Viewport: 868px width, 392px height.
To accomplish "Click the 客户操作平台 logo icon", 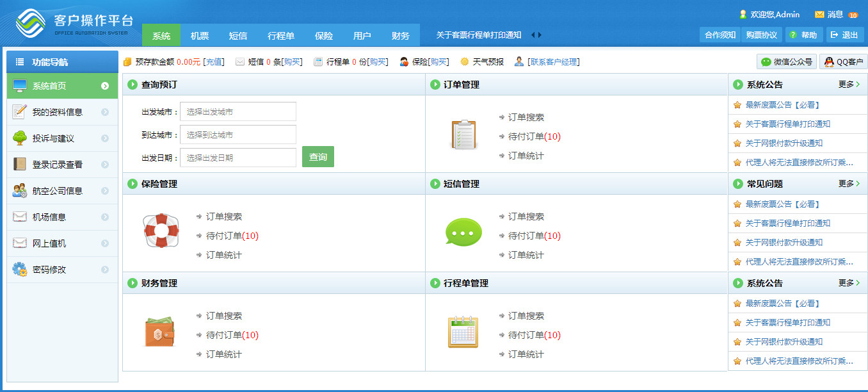I will [x=31, y=24].
